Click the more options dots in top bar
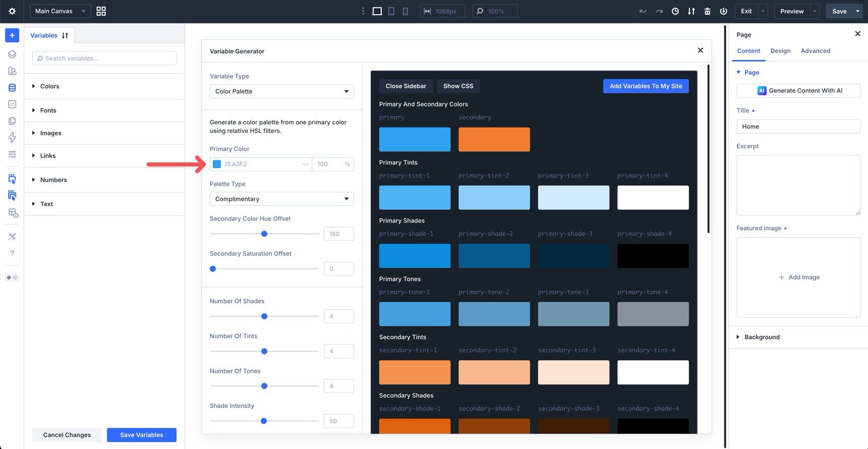The height and width of the screenshot is (449, 868). coord(363,11)
